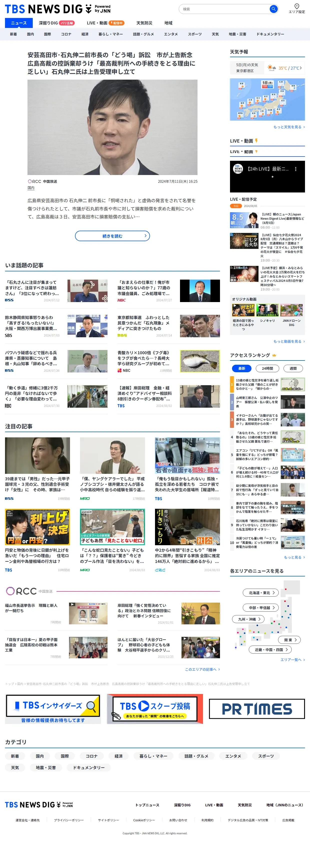310x868 pixels.
Task: Select the 暮らし・マネー category chip
Action: (153, 756)
